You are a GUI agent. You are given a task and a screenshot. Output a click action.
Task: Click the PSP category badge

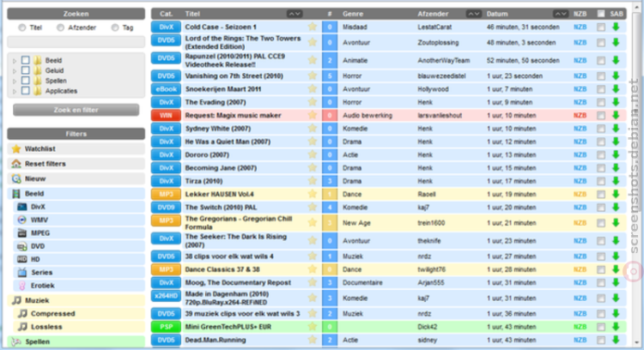(x=166, y=327)
